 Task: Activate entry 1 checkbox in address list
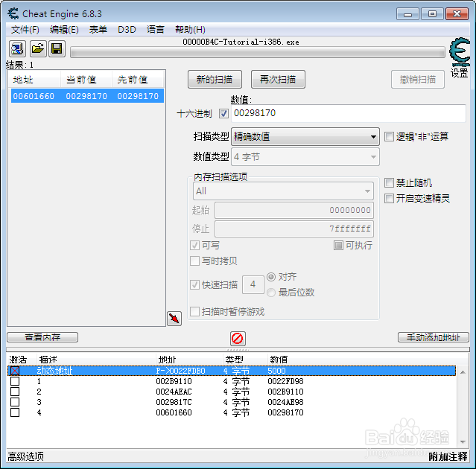pos(15,381)
